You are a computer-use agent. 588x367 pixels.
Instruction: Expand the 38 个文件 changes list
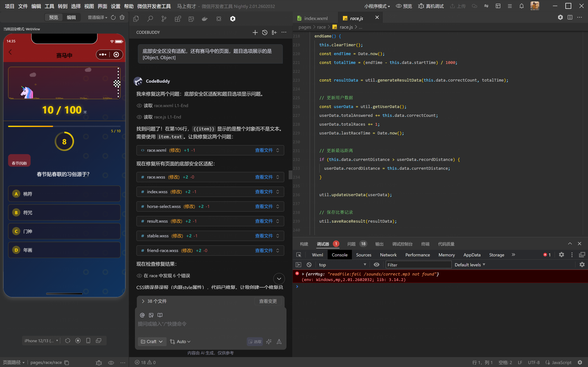pos(143,301)
